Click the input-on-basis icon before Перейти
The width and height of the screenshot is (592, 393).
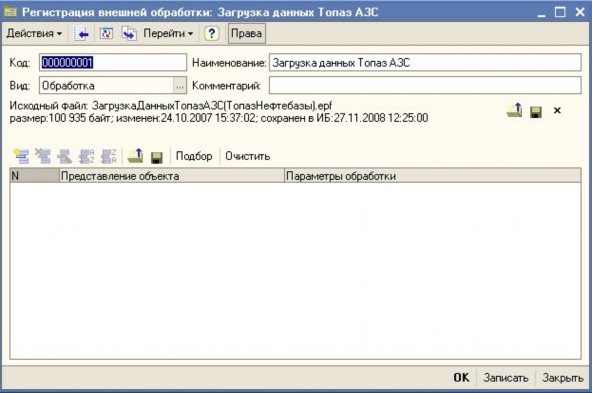point(129,34)
